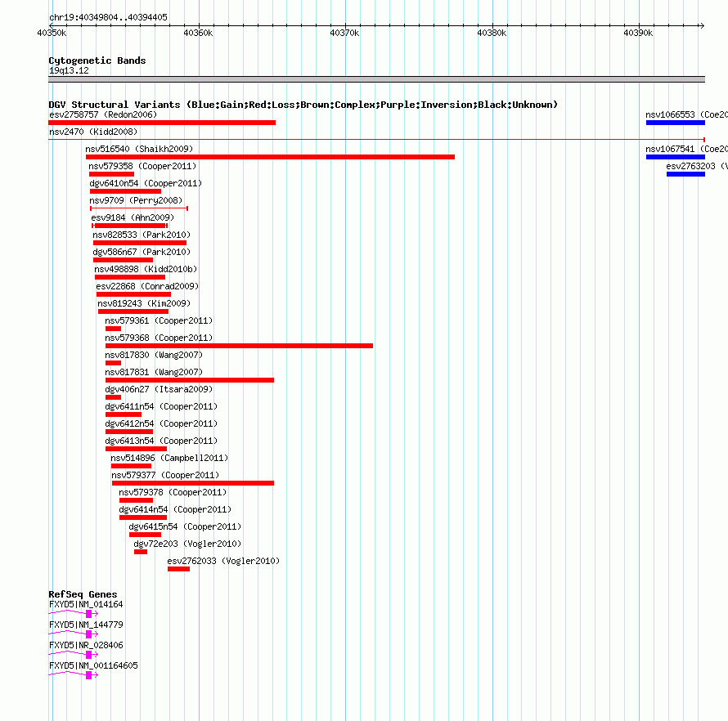The height and width of the screenshot is (721, 728).
Task: Click the FXYD5 NM_014164 magenta exon glyph
Action: point(88,614)
